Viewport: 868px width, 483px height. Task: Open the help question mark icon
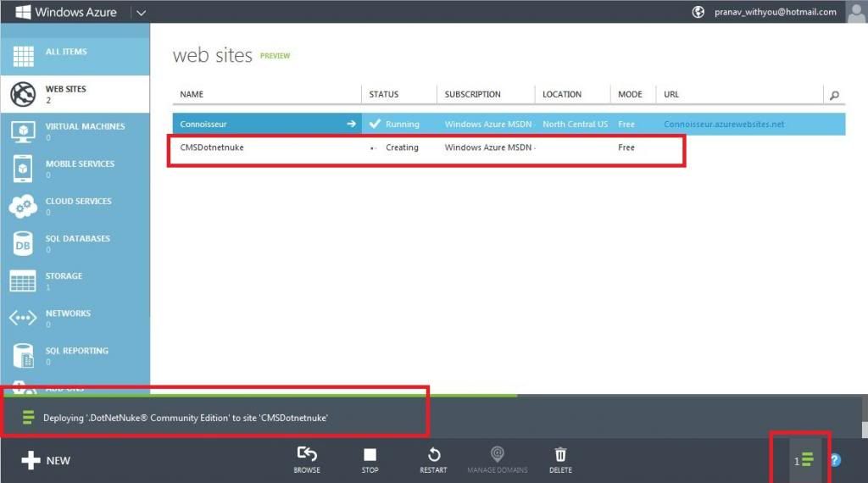835,460
